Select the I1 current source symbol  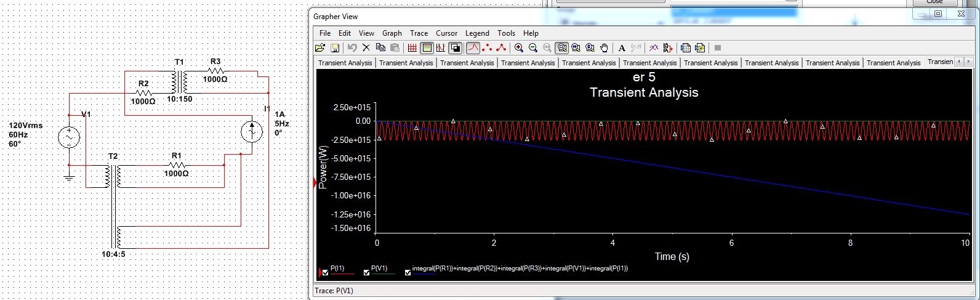pos(252,131)
